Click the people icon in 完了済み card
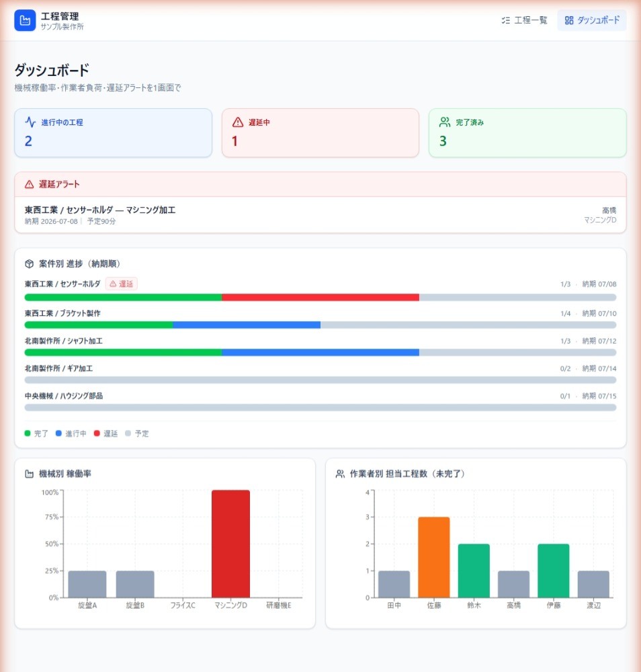 click(445, 122)
